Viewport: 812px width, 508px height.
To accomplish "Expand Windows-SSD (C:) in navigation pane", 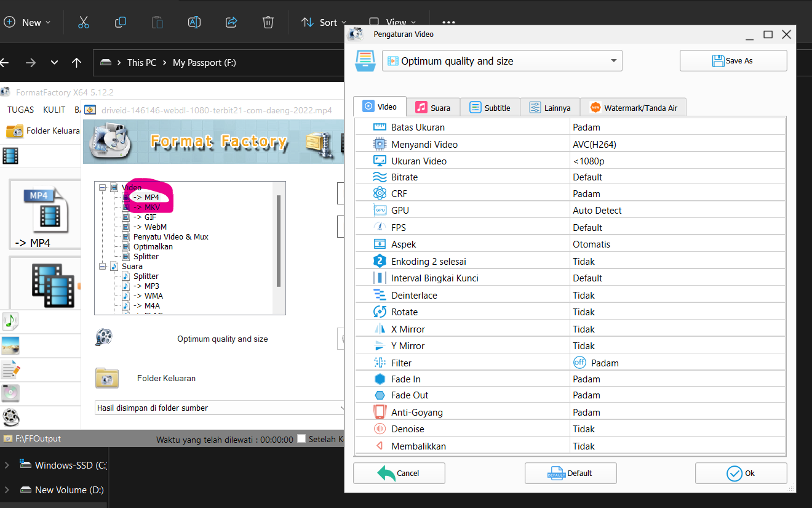I will (7, 465).
